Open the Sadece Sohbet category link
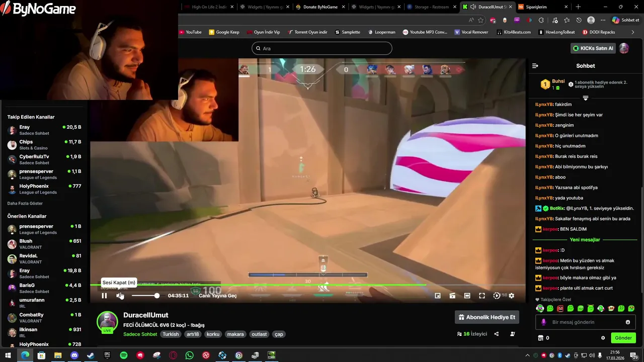Screen dimensions: 644x362 coord(140,334)
